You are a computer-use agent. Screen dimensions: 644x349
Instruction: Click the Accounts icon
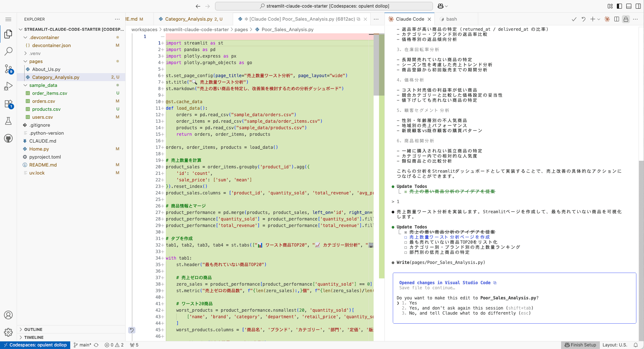pos(8,315)
